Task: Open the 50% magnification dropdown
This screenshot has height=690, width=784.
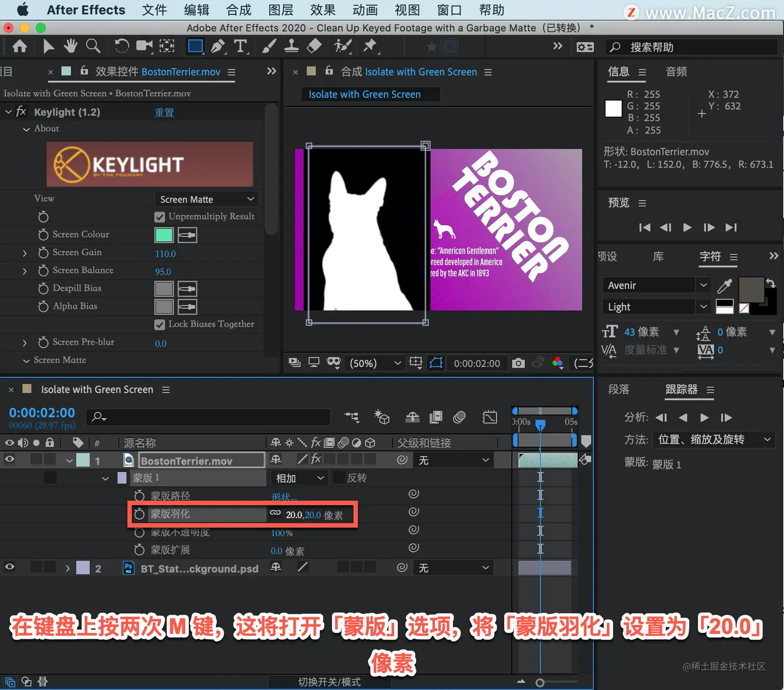Action: [x=375, y=363]
